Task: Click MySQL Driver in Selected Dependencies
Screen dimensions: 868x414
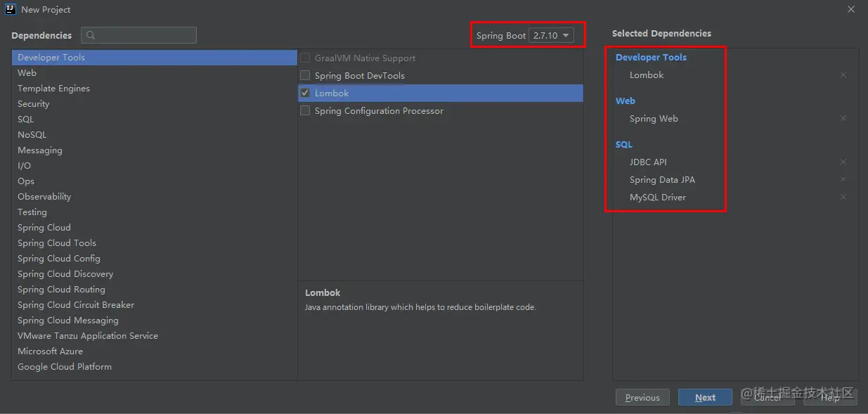Action: click(658, 198)
